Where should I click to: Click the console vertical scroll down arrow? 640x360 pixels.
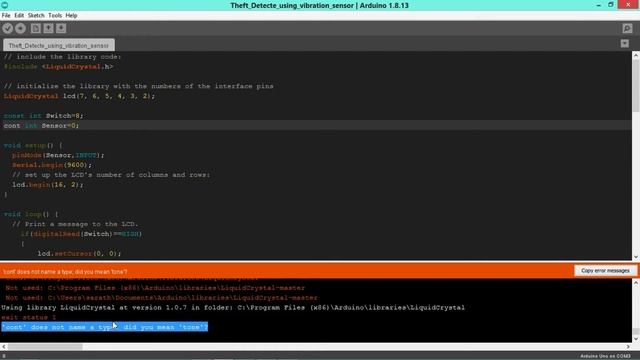[636, 339]
